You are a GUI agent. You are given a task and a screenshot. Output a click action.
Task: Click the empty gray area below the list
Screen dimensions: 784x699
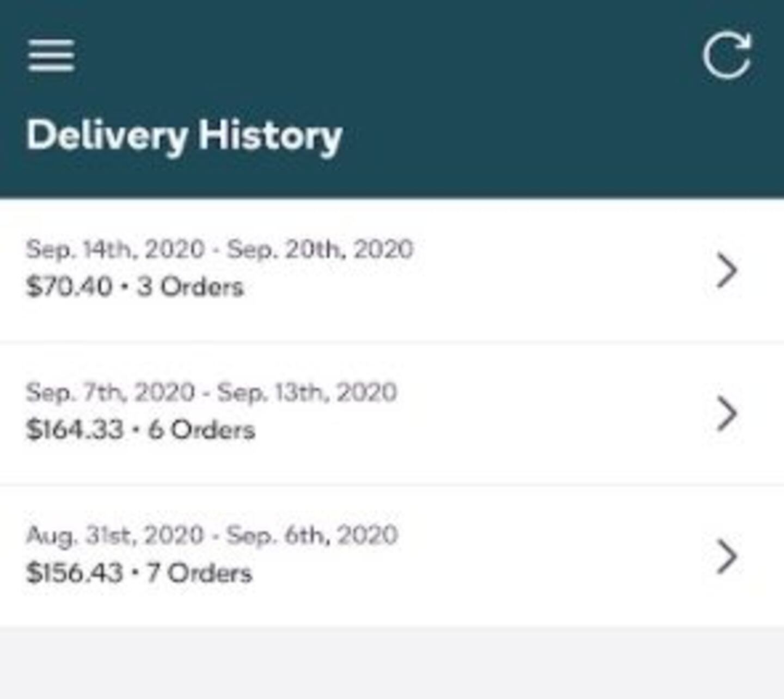click(392, 663)
